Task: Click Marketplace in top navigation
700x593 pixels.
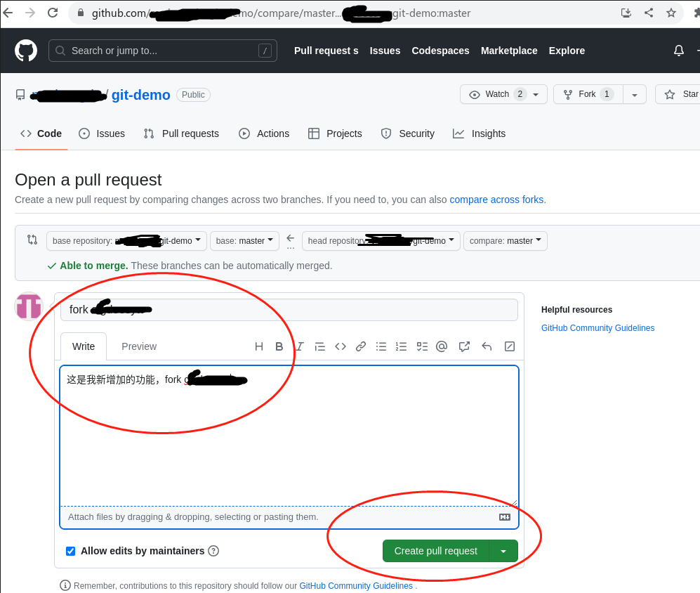Action: (x=509, y=51)
